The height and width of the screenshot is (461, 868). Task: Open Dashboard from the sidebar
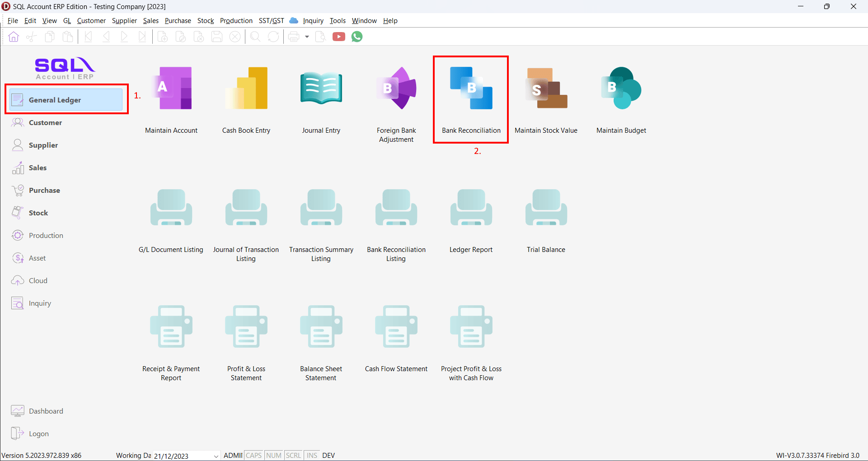tap(46, 411)
